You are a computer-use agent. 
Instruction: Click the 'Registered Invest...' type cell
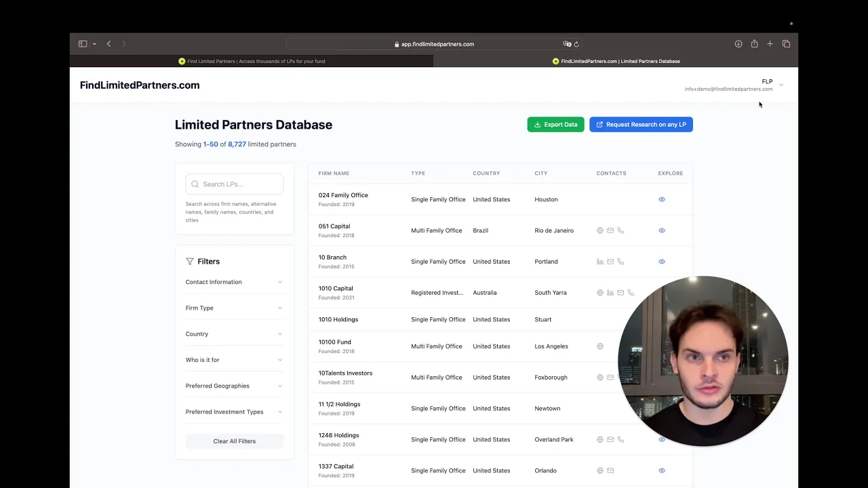(437, 293)
